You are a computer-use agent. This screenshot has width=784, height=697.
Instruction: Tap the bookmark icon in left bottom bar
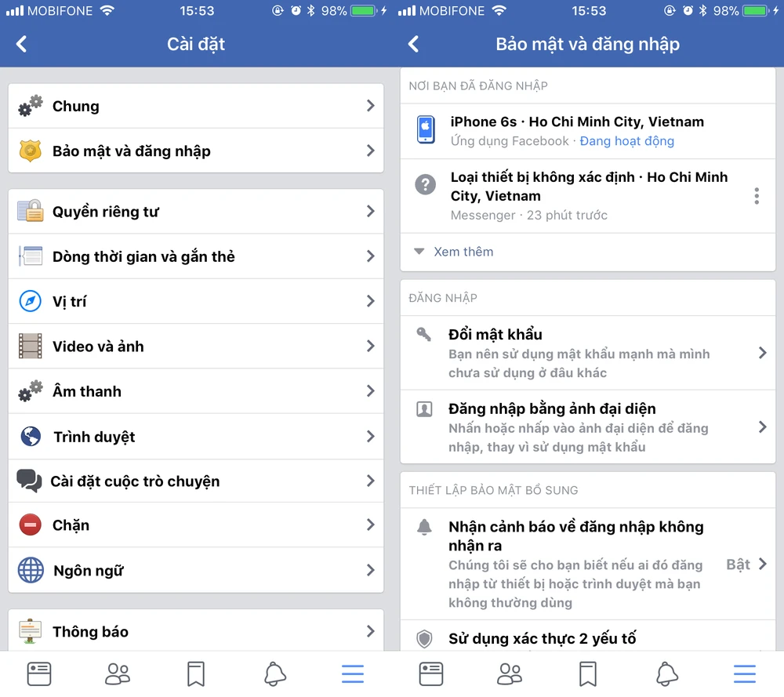[x=196, y=674]
